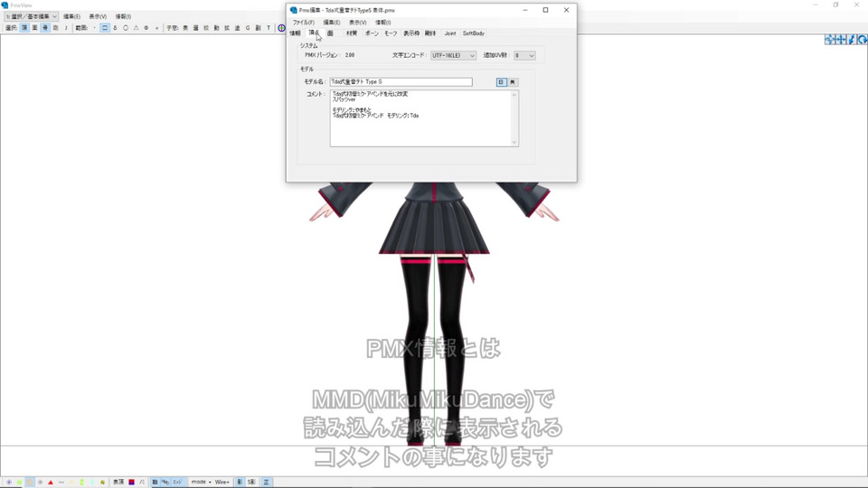The height and width of the screenshot is (488, 868).
Task: Click the view reset refresh icon
Action: tap(863, 39)
